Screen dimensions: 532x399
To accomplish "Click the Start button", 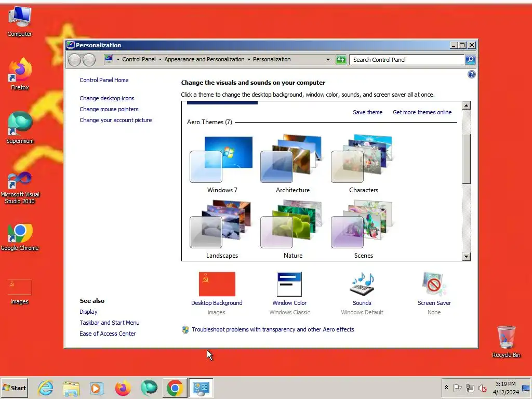I will click(x=14, y=388).
